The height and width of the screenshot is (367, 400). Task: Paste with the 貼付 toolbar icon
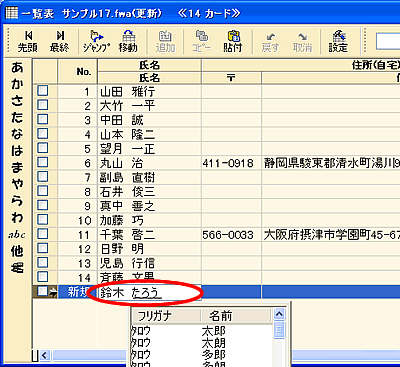pyautogui.click(x=233, y=42)
